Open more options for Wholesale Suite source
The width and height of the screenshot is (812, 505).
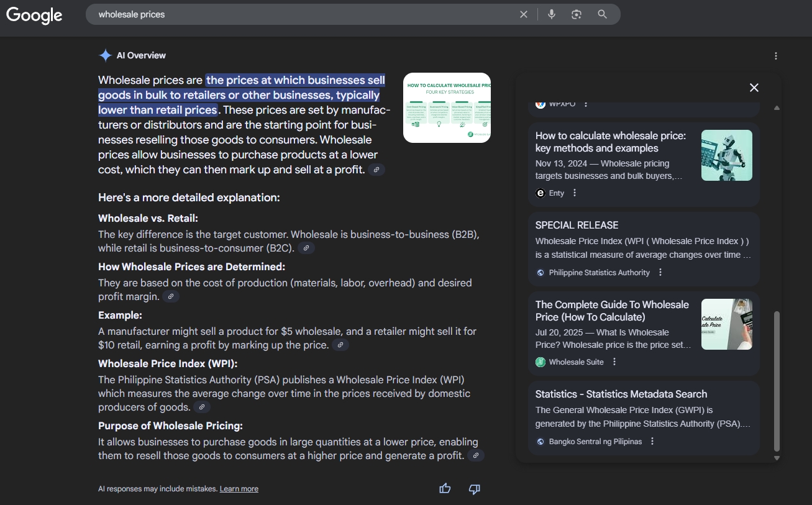pos(614,362)
